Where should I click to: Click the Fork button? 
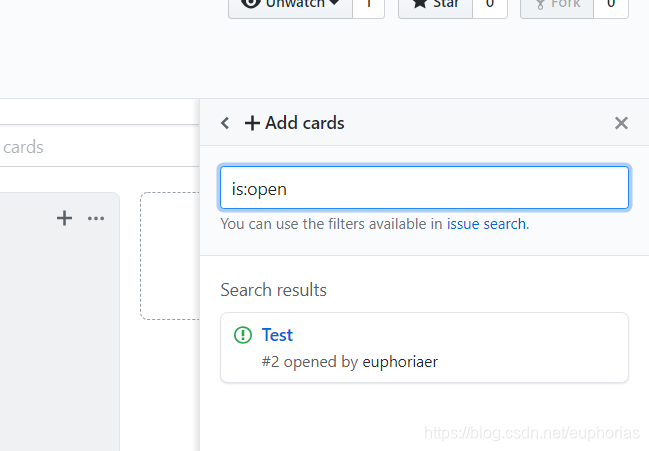(557, 5)
